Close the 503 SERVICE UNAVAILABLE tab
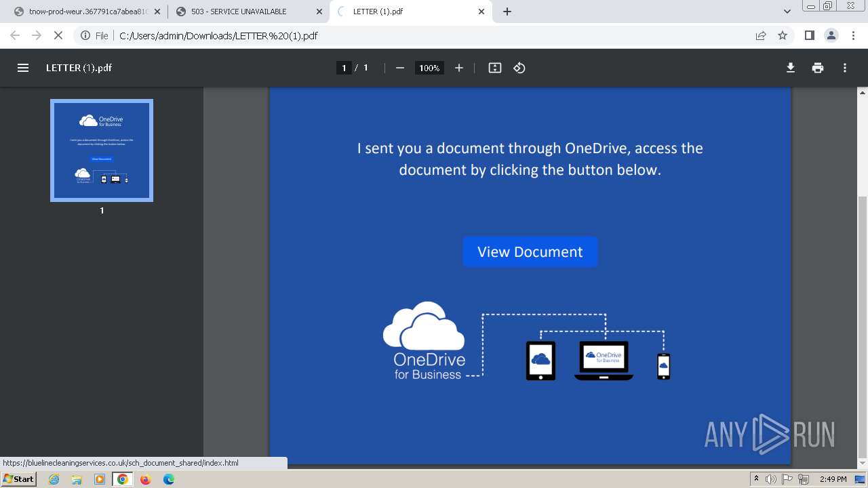The height and width of the screenshot is (488, 868). click(319, 12)
